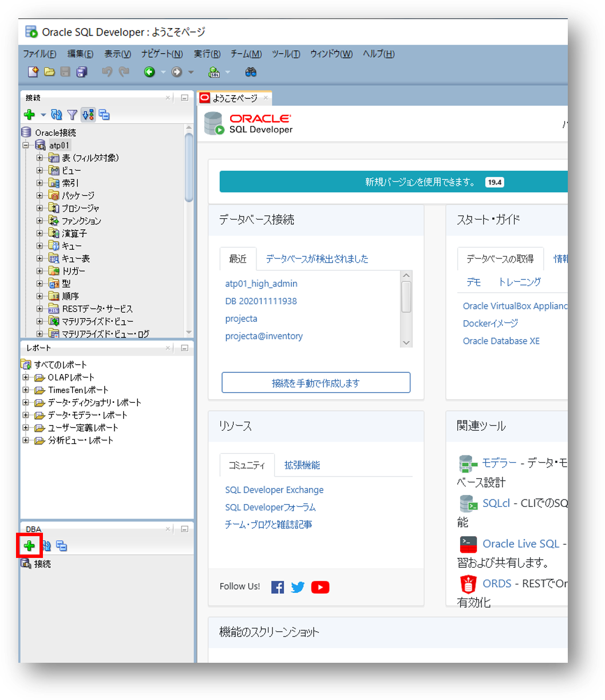Expand the トリガー tree node
605x700 pixels.
pos(39,271)
